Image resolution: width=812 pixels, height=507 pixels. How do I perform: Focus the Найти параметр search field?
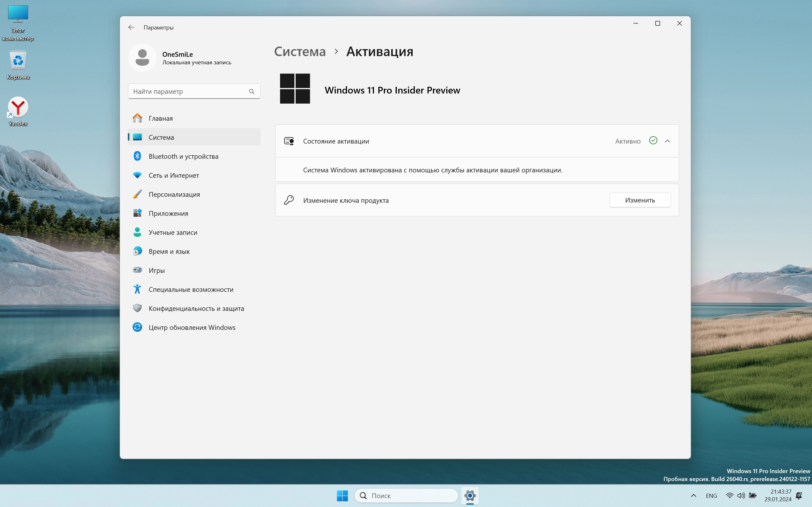pos(188,92)
